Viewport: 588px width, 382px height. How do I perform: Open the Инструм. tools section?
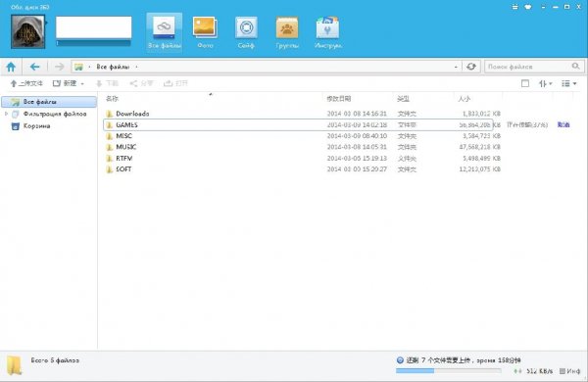pyautogui.click(x=327, y=32)
